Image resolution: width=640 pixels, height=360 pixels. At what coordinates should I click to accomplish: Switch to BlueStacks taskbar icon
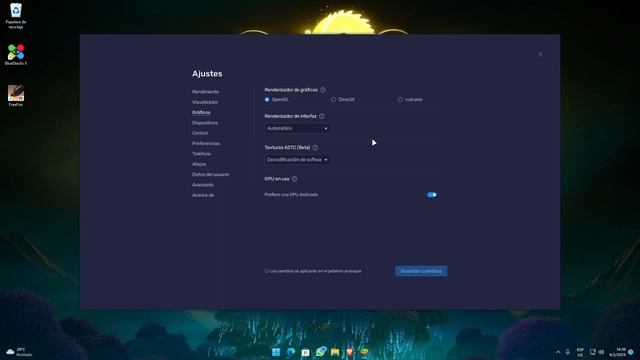[364, 352]
